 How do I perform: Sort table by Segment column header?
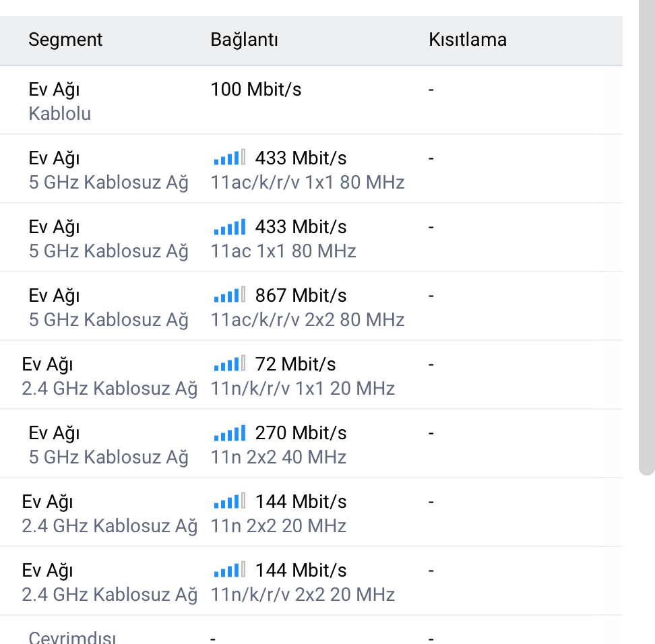point(65,40)
